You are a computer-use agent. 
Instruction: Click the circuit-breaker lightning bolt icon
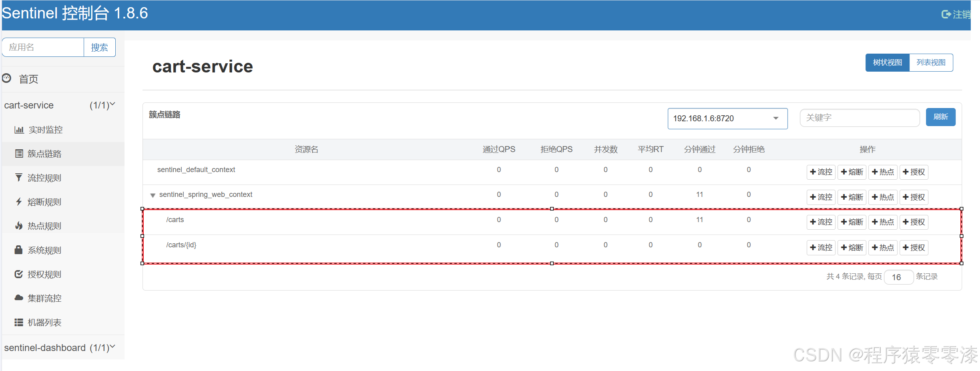pos(18,202)
